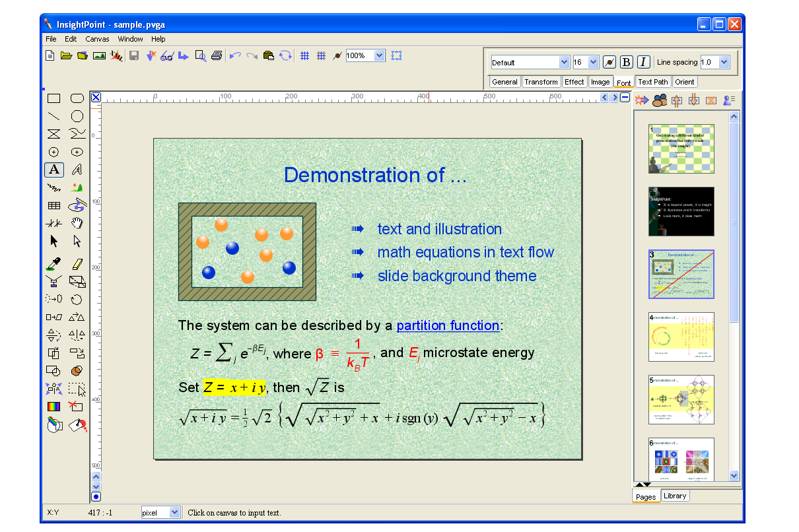The height and width of the screenshot is (532, 799).
Task: Toggle the blue grid display
Action: tap(304, 56)
